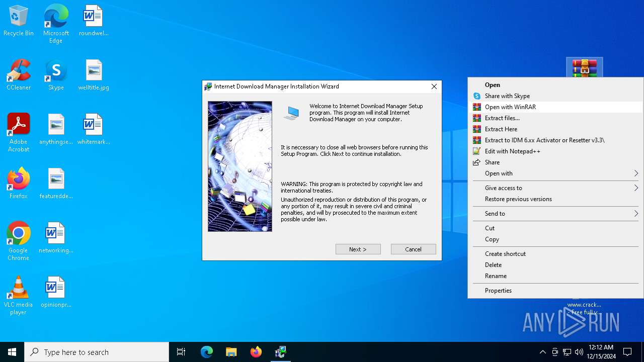This screenshot has width=644, height=362.
Task: Click the taskbar search box
Action: pyautogui.click(x=97, y=352)
